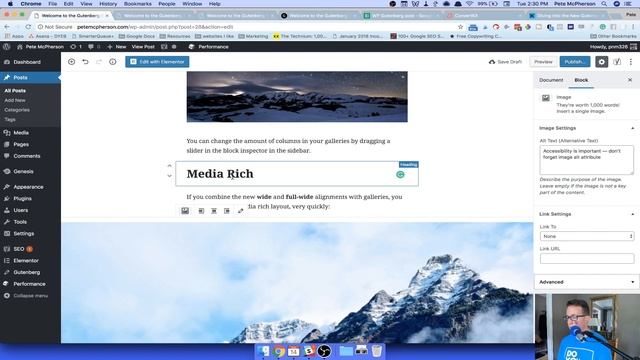Open Users in WordPress sidebar
The width and height of the screenshot is (640, 360).
click(x=21, y=210)
